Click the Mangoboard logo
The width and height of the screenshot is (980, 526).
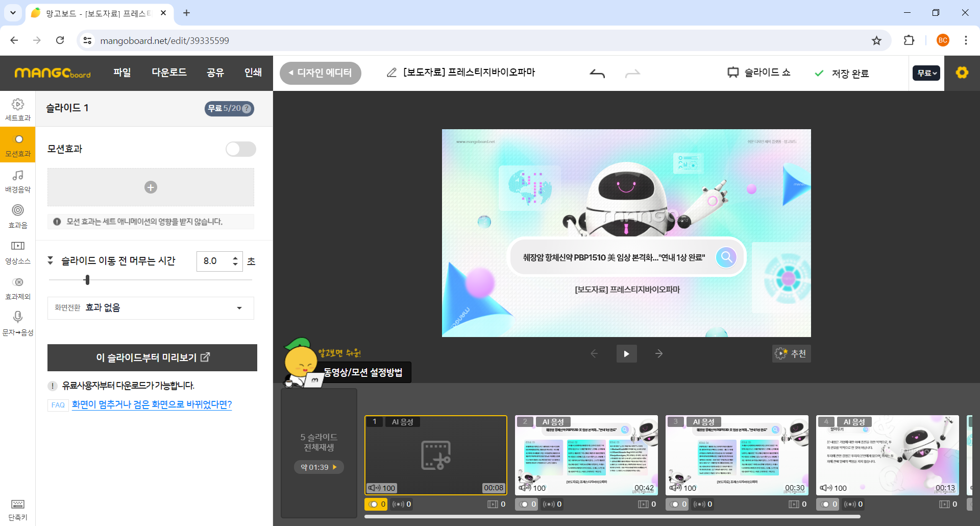tap(53, 73)
